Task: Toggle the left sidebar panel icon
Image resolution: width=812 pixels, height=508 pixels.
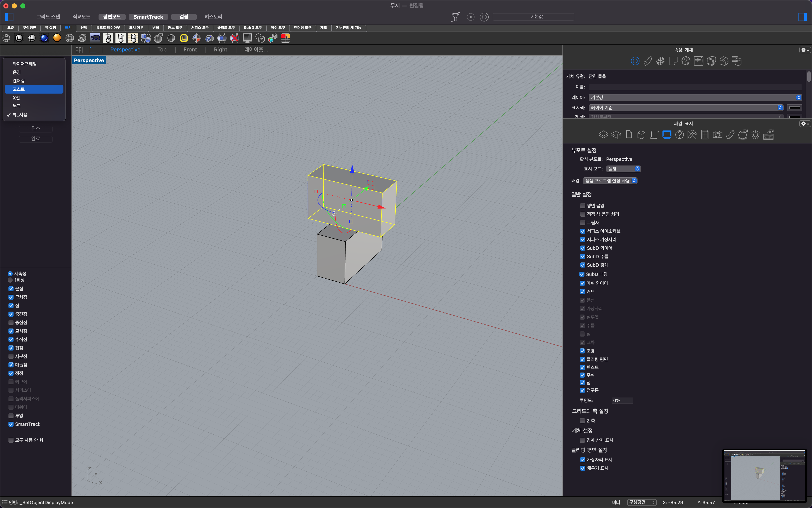Action: 9,17
